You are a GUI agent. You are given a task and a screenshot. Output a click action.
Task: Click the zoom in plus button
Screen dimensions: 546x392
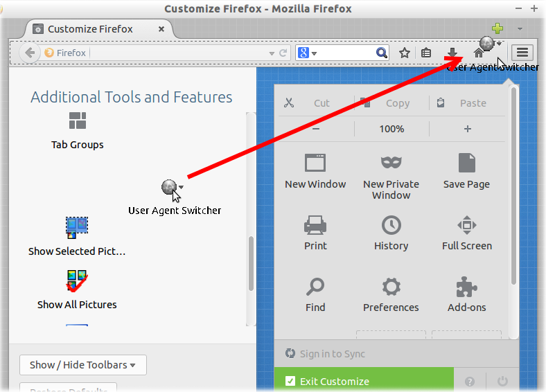coord(468,129)
